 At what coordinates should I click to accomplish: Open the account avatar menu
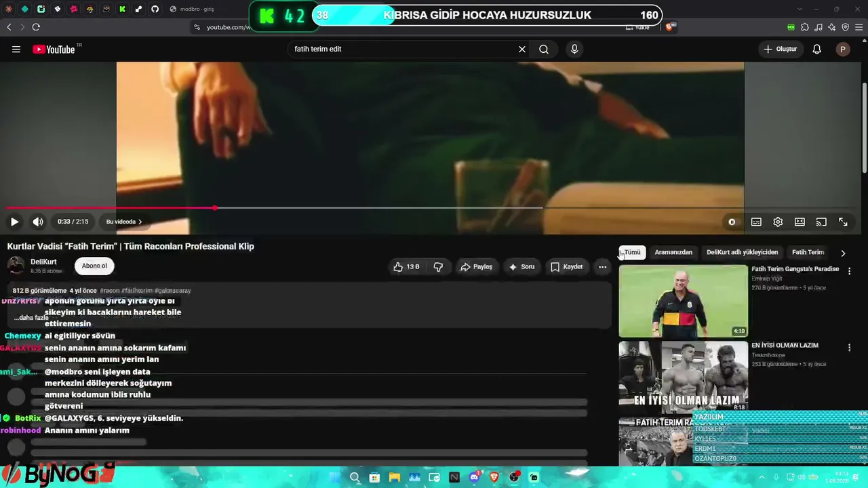coord(843,49)
